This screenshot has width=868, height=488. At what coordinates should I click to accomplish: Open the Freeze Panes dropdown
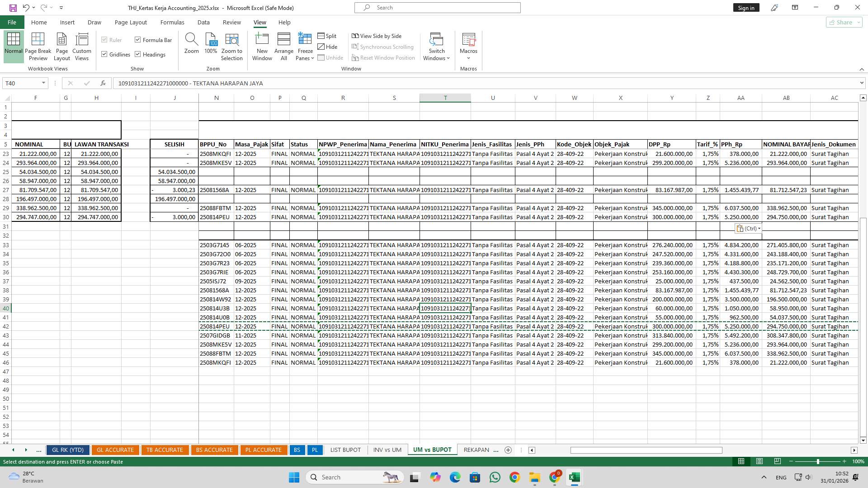click(305, 45)
